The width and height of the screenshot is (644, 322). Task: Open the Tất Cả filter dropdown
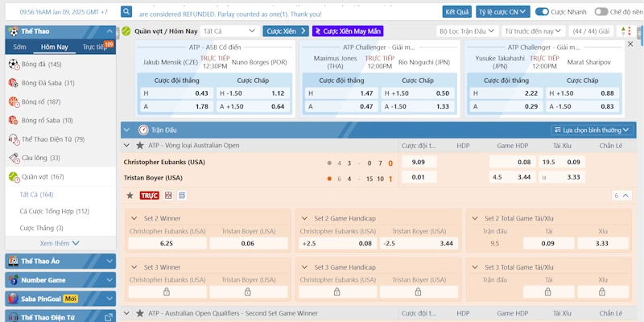(229, 31)
